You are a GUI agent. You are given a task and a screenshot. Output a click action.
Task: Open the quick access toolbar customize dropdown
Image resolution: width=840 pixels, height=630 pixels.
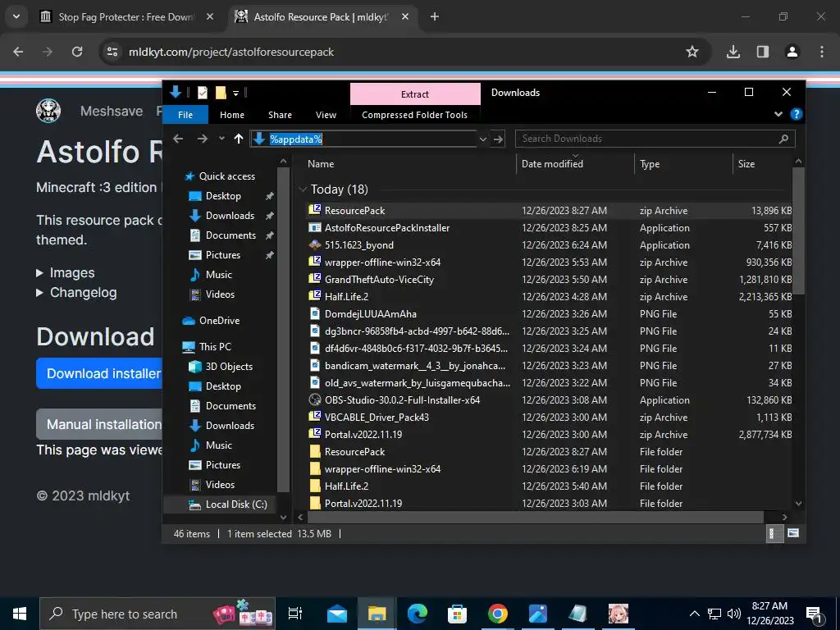(x=235, y=94)
